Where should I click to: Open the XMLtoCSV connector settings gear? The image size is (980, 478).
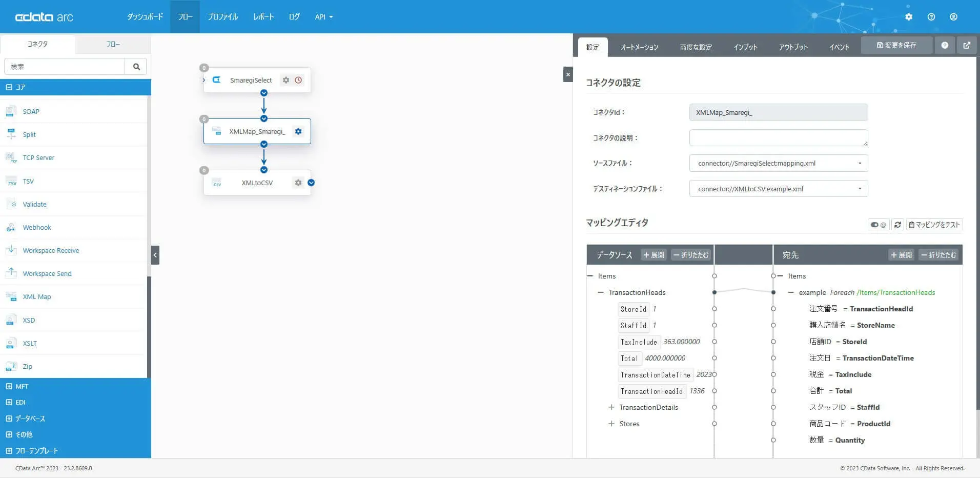pyautogui.click(x=298, y=183)
